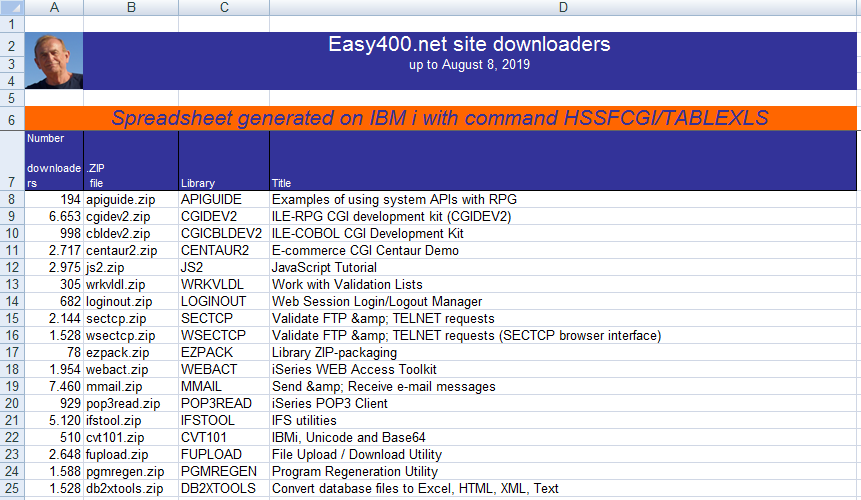This screenshot has width=861, height=500.
Task: Click 'Web Session Login/Logout Manager' cell
Action: pos(563,301)
